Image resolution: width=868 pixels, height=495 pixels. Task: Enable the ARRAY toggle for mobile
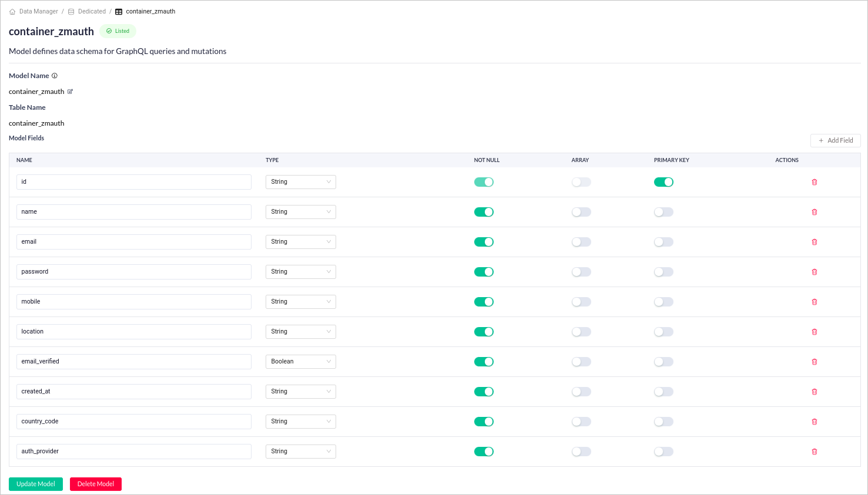coord(581,302)
